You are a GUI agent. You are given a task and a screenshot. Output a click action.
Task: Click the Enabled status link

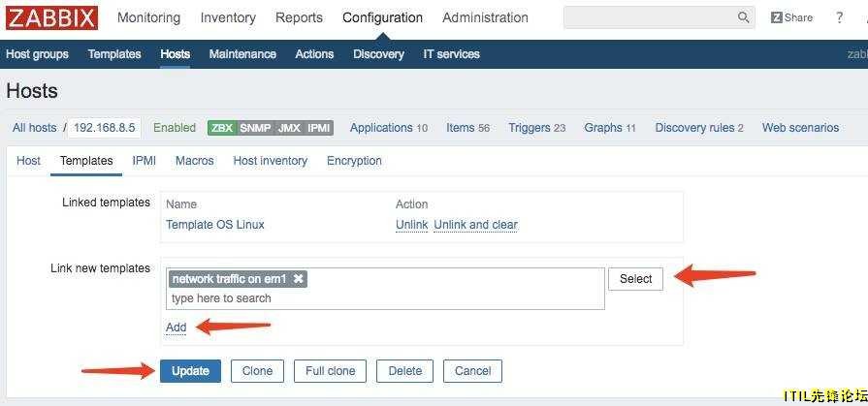point(175,128)
